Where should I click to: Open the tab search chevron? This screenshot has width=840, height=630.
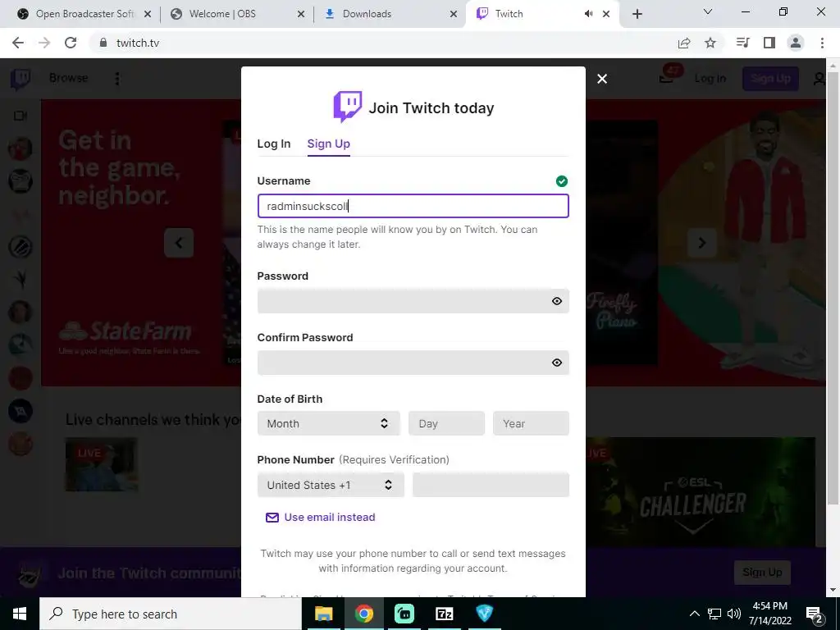708,11
